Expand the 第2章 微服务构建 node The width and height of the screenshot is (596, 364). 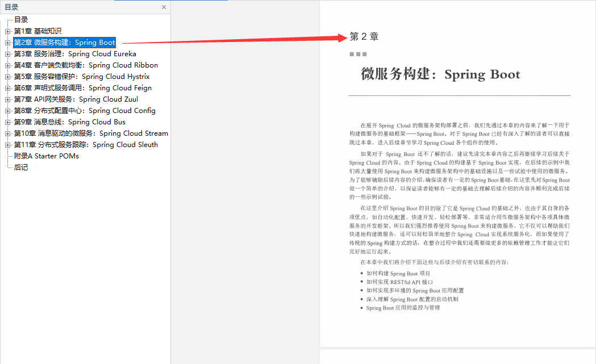tap(7, 43)
